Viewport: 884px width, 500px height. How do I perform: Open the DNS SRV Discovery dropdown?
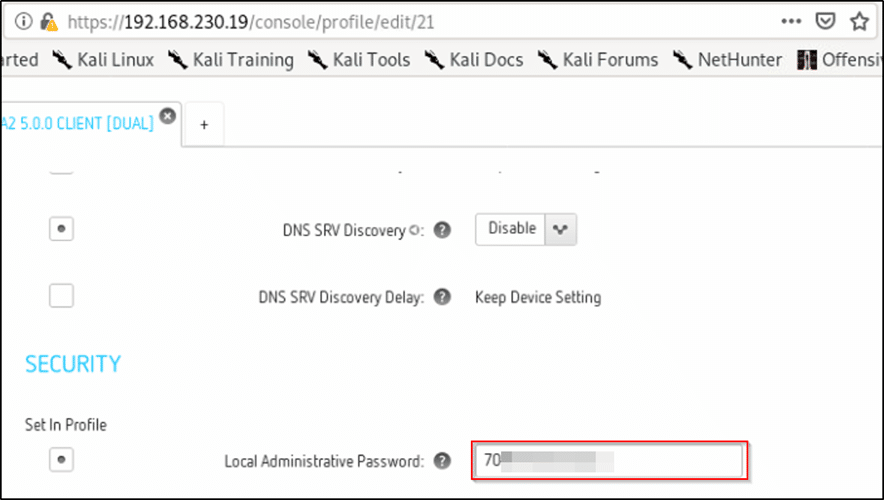(x=512, y=229)
